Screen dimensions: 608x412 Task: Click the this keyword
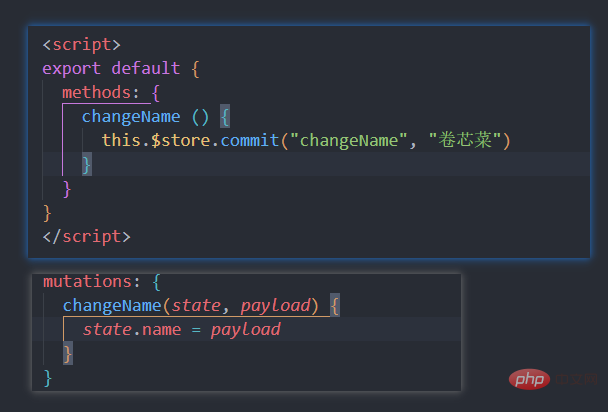click(121, 141)
